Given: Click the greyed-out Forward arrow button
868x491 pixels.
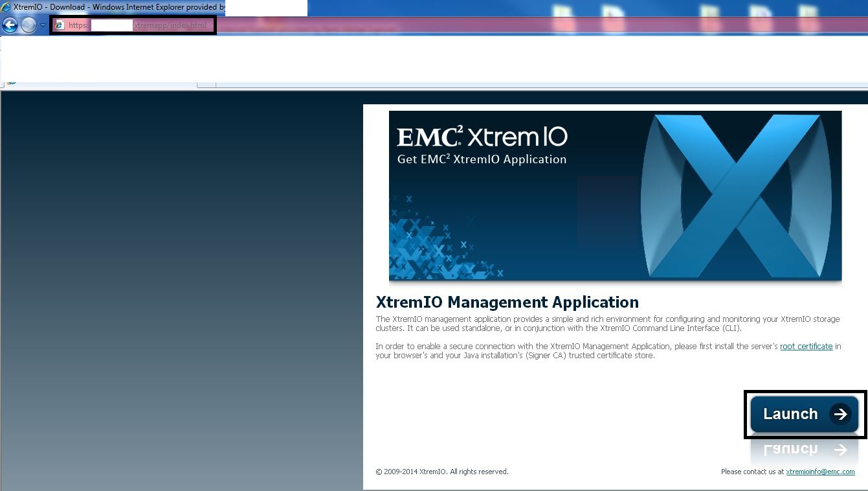Looking at the screenshot, I should pos(28,25).
